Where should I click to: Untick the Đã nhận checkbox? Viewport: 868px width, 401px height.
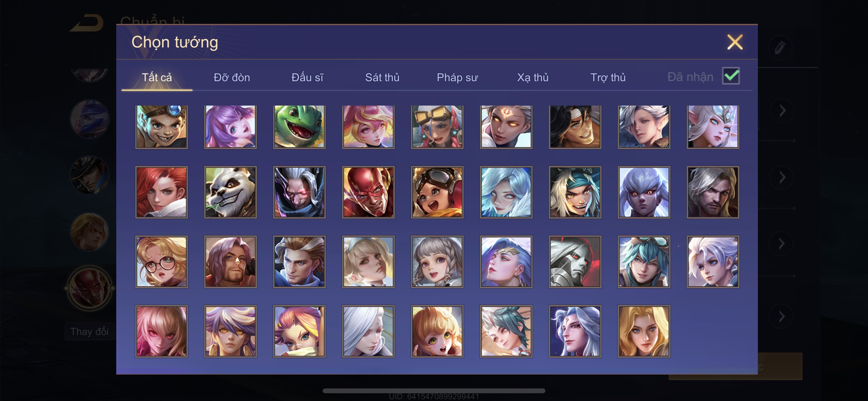tap(731, 76)
